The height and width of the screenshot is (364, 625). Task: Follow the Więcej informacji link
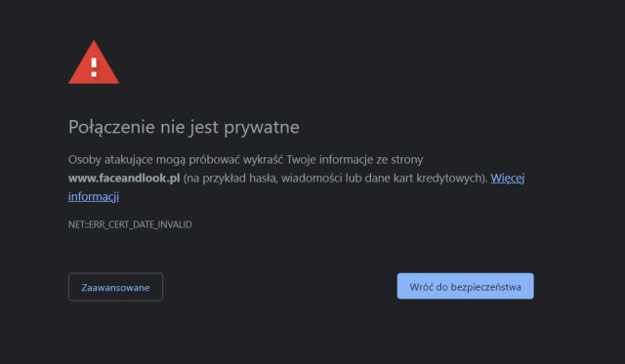(507, 179)
